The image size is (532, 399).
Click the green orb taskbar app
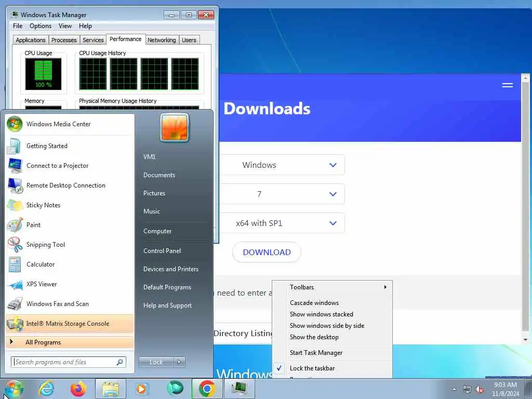point(175,388)
